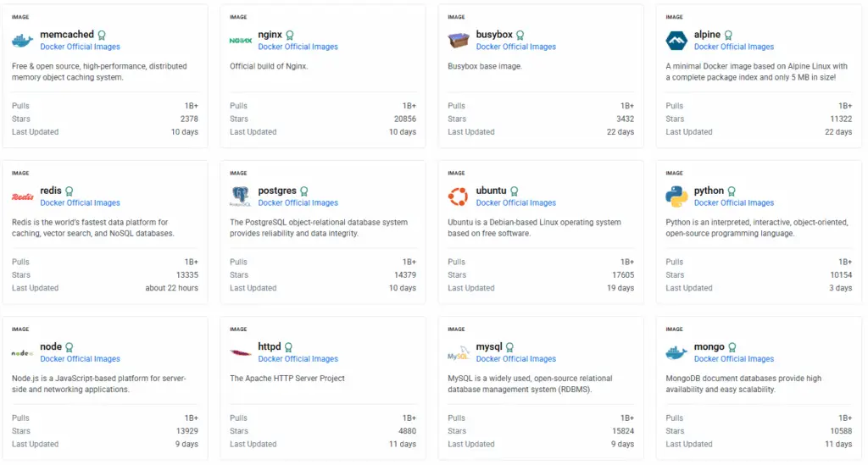The height and width of the screenshot is (465, 868).
Task: Click the node.js logo icon
Action: click(x=23, y=352)
